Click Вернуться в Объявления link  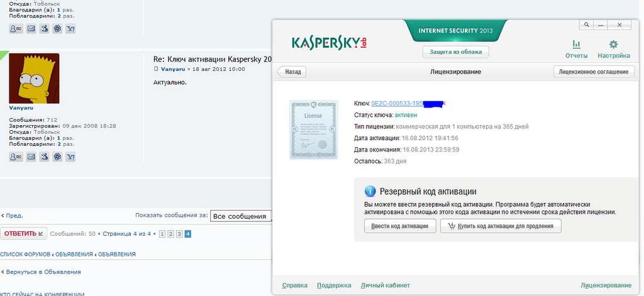click(x=43, y=271)
